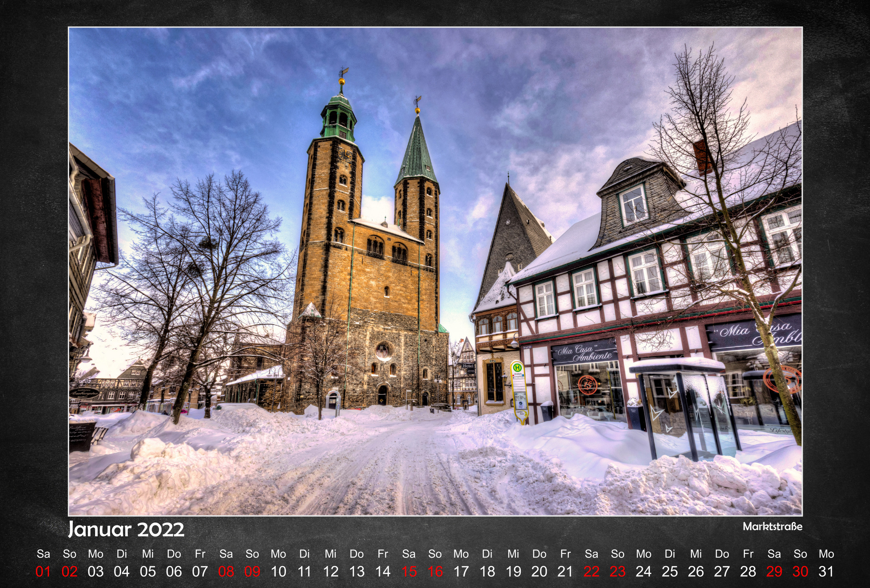Click the "Mo" weekday label above 31
Image resolution: width=870 pixels, height=588 pixels.
coord(826,554)
